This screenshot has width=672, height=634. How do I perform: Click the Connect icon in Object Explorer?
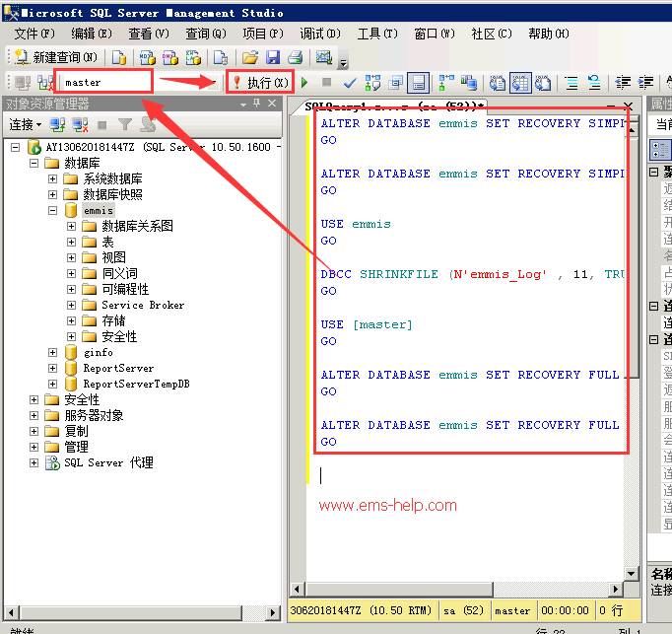pyautogui.click(x=57, y=125)
